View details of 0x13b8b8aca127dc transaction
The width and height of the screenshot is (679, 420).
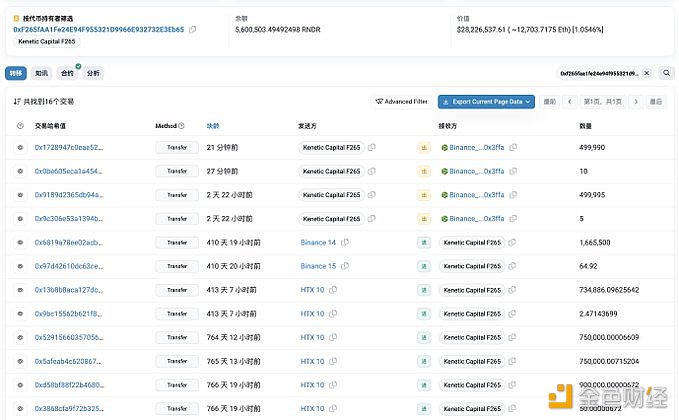tap(20, 290)
